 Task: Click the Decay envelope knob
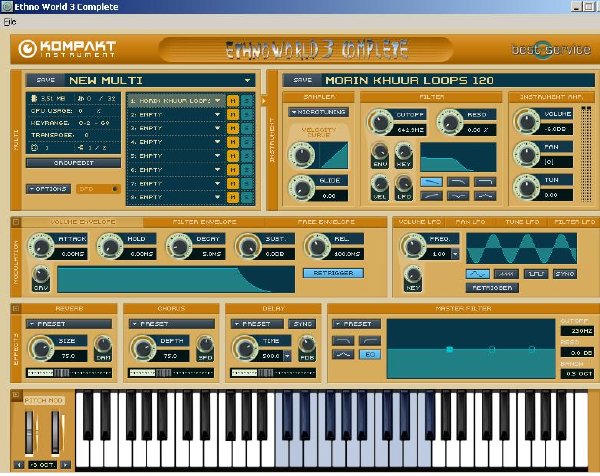[179, 246]
